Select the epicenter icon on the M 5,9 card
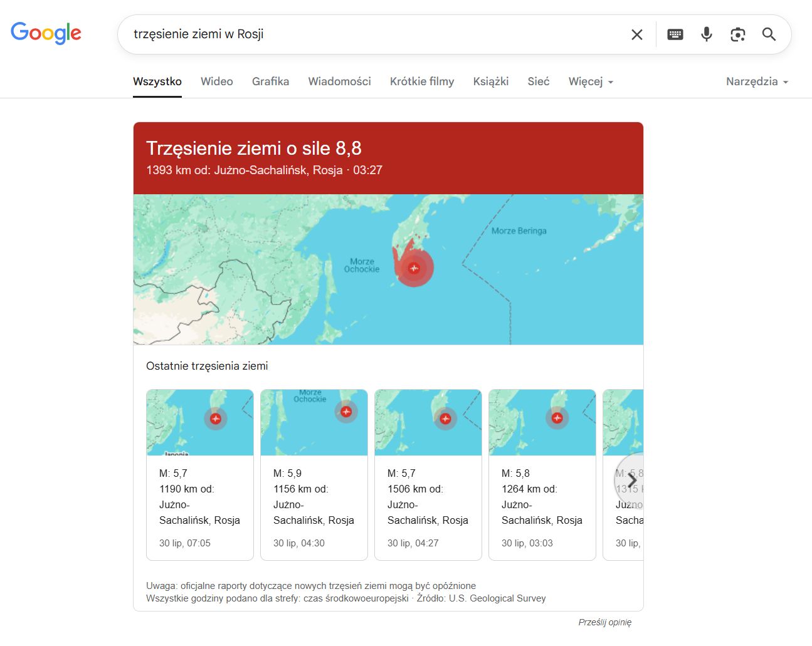The width and height of the screenshot is (812, 646). 346,412
